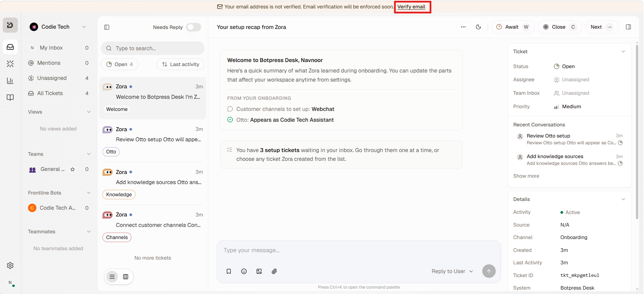Open the Open 4 status filter
This screenshot has height=294, width=644.
coord(120,64)
